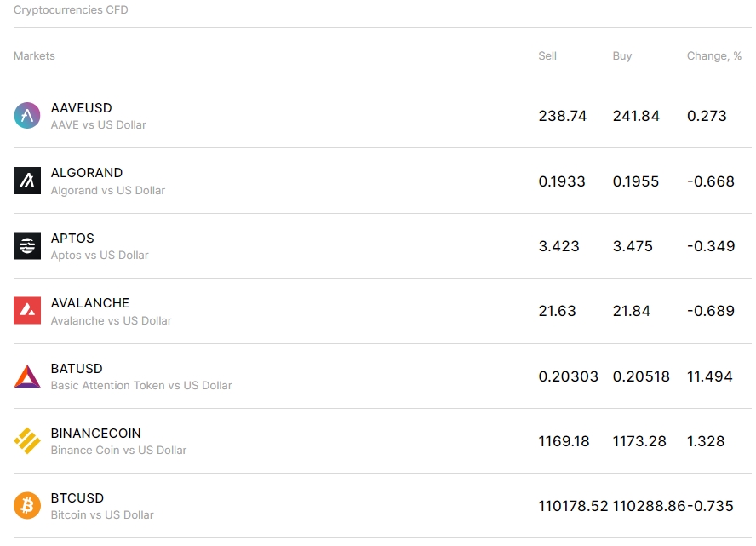This screenshot has height=546, width=756.
Task: Click the BATUSD change value 11.494
Action: pos(712,376)
